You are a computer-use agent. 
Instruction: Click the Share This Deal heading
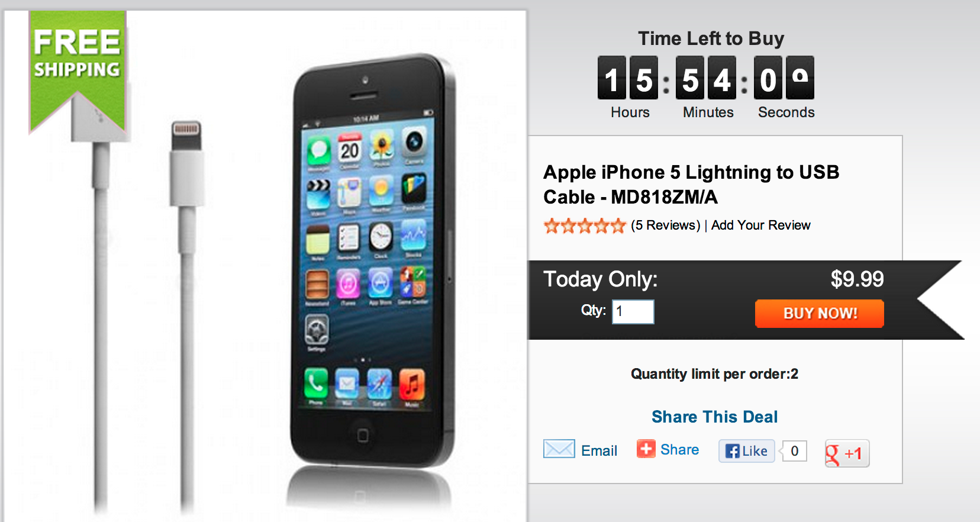(x=714, y=417)
